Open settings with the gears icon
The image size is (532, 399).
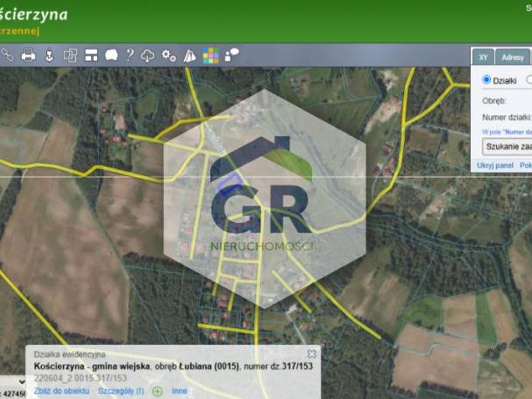(169, 56)
